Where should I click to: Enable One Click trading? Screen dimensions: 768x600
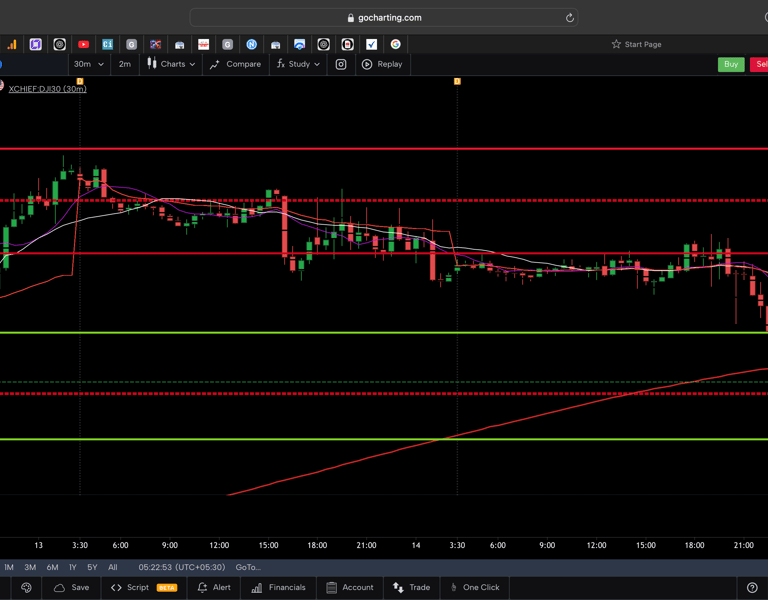pos(475,587)
